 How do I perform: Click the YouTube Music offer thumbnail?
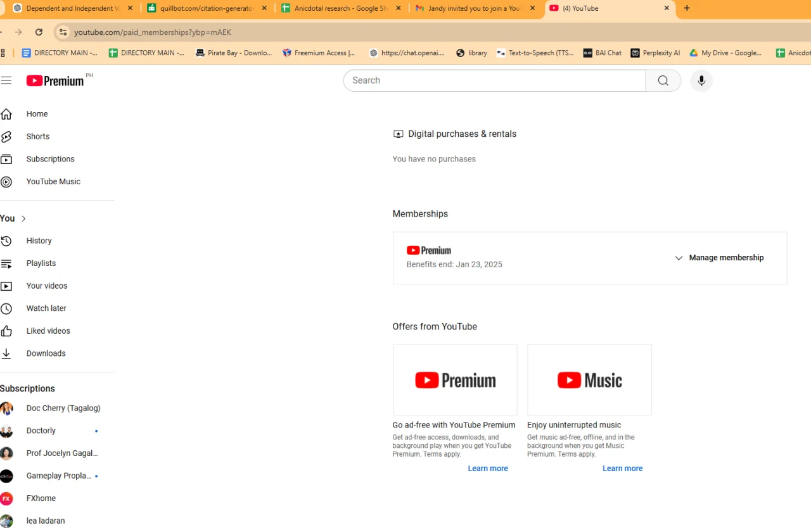pyautogui.click(x=589, y=380)
